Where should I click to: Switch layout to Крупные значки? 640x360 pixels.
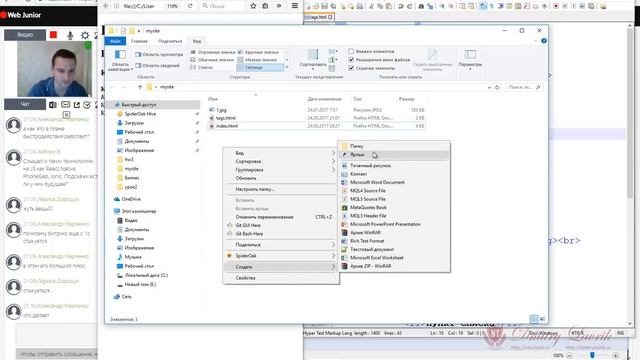click(x=258, y=52)
